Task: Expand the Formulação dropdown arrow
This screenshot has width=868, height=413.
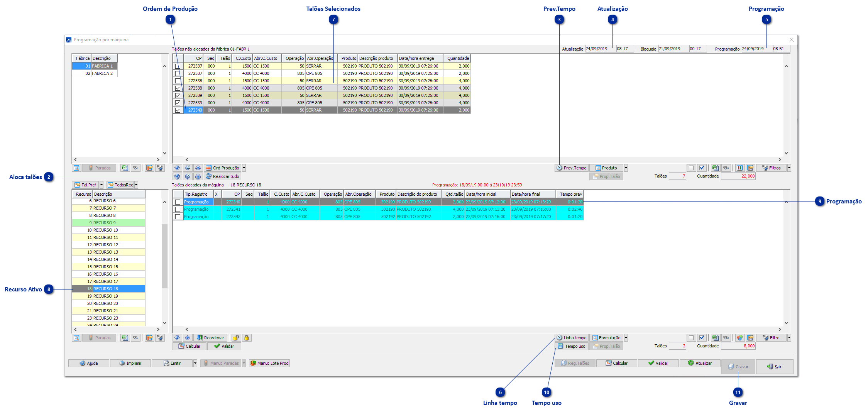Action: (626, 337)
